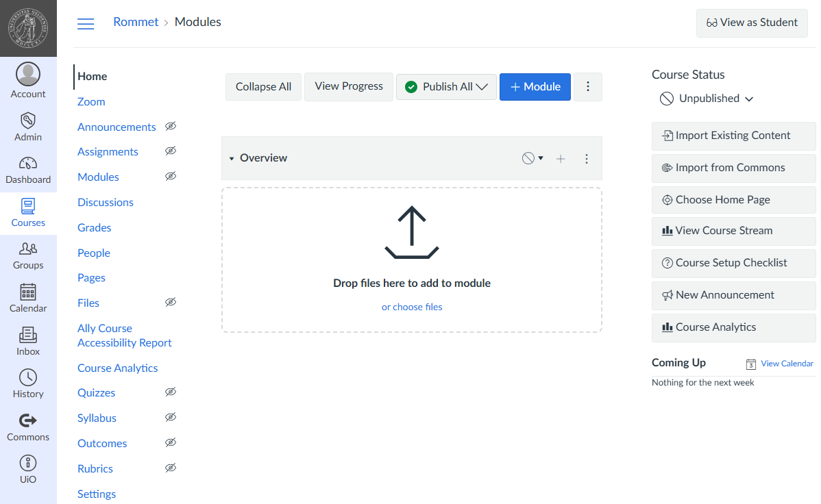This screenshot has width=821, height=504.
Task: Toggle the hamburger course menu icon
Action: pyautogui.click(x=86, y=23)
